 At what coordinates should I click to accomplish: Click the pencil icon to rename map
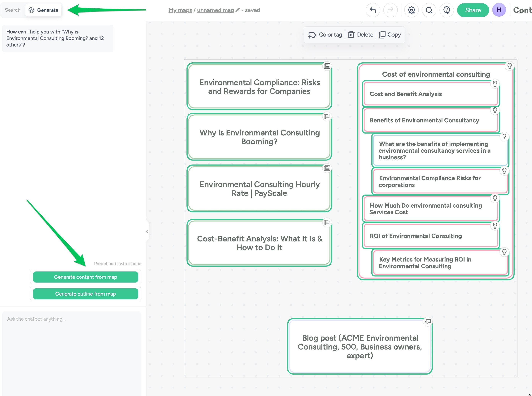pyautogui.click(x=238, y=10)
